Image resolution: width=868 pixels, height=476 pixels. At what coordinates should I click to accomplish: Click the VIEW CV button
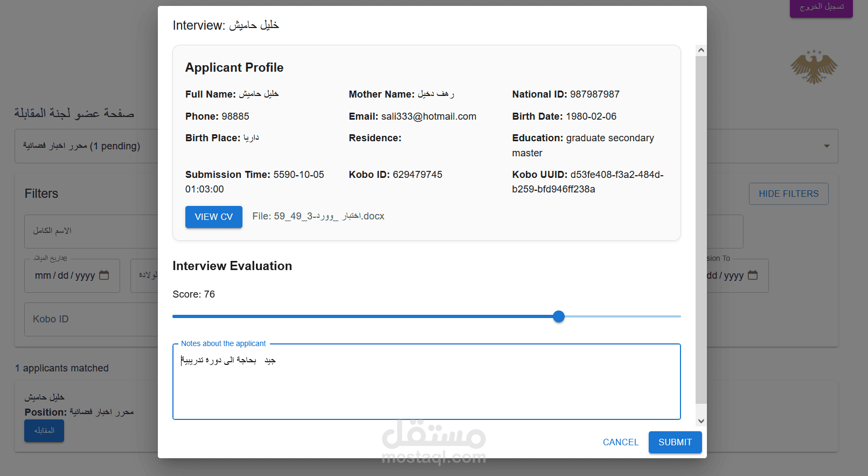[x=214, y=217]
